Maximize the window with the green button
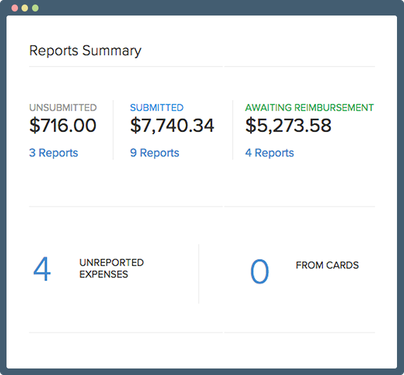 pyautogui.click(x=35, y=8)
